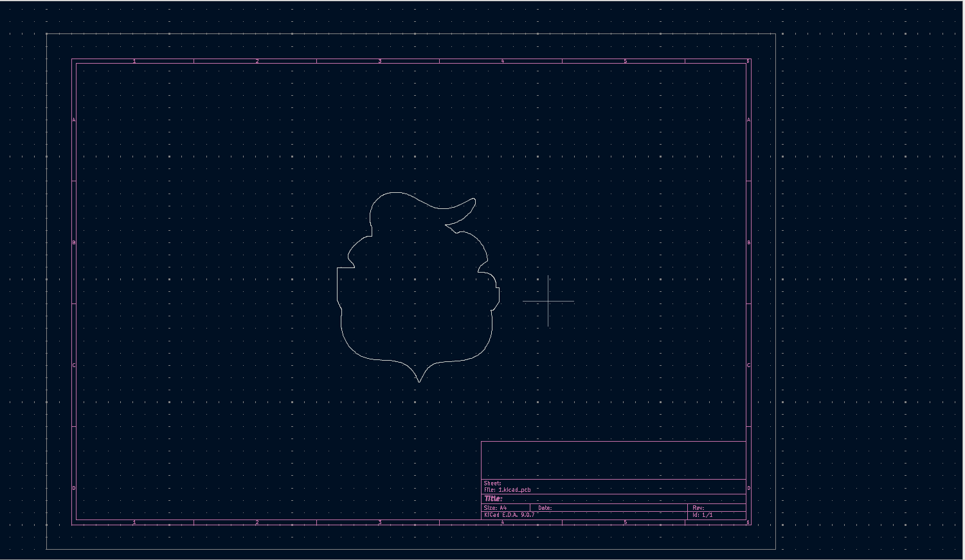Click row label D on right sheet border
This screenshot has width=965, height=560.
point(748,487)
